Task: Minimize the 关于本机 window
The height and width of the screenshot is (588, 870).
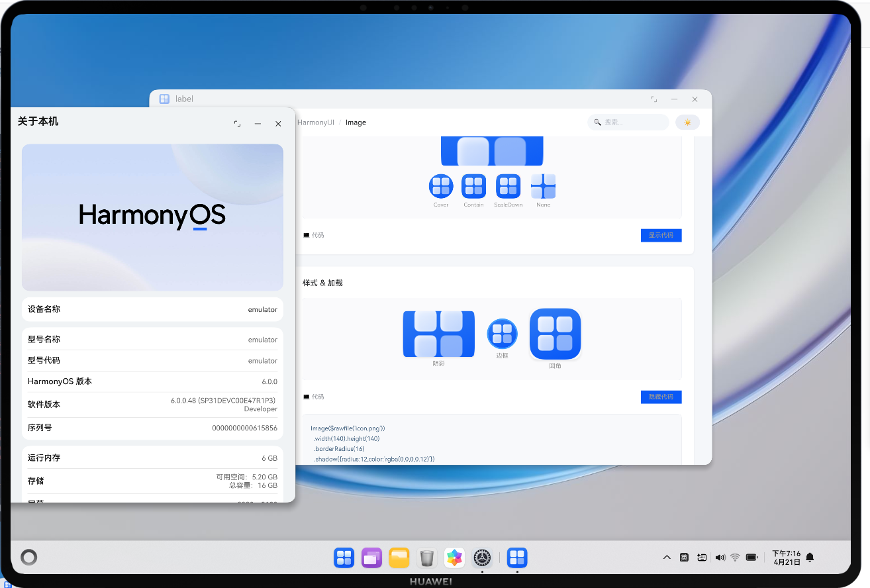Action: pyautogui.click(x=258, y=124)
